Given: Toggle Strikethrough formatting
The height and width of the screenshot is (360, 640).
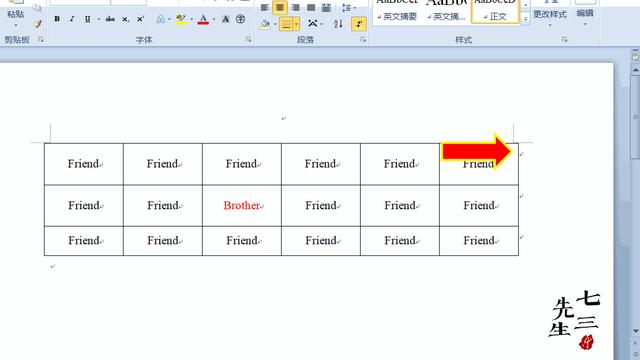Looking at the screenshot, I should click(110, 19).
